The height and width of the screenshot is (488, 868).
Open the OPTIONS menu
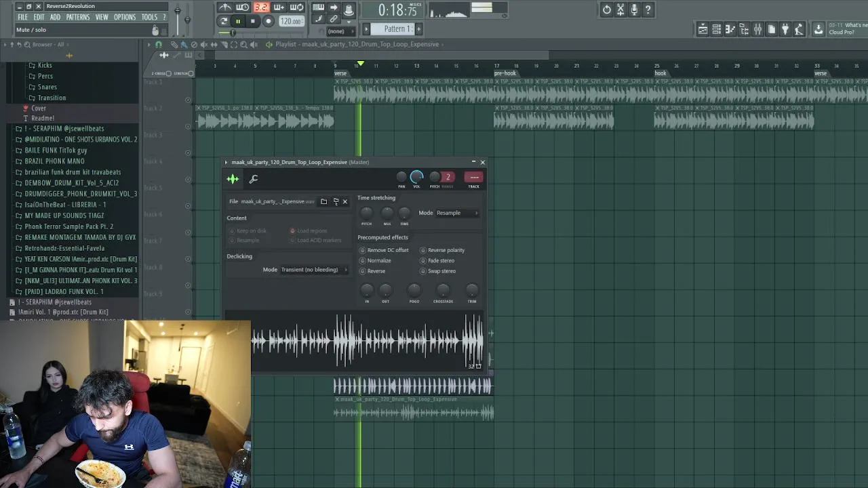(125, 17)
